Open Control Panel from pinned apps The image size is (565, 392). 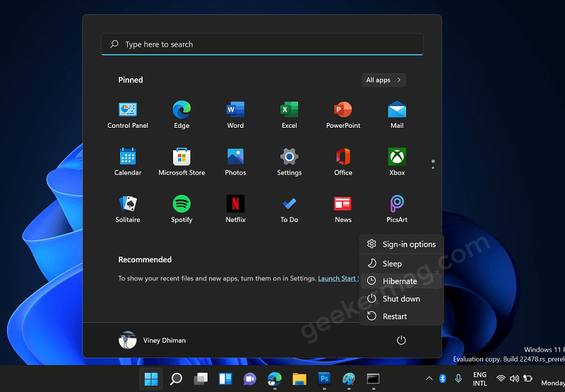[128, 115]
